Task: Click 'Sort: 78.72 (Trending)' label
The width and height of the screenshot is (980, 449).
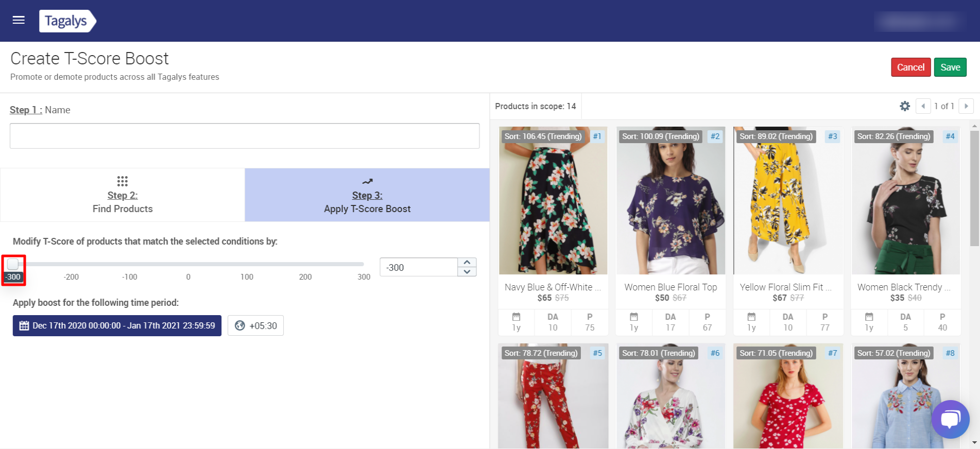Action: coord(541,353)
